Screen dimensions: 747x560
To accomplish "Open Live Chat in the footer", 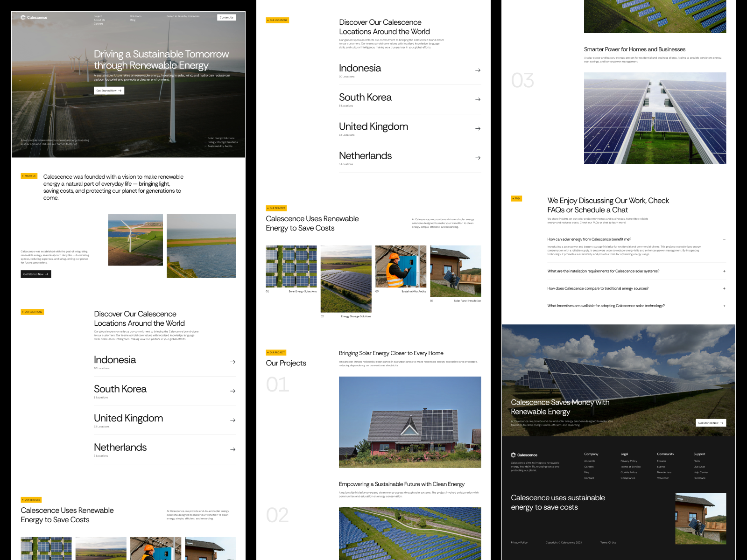I will pyautogui.click(x=699, y=467).
